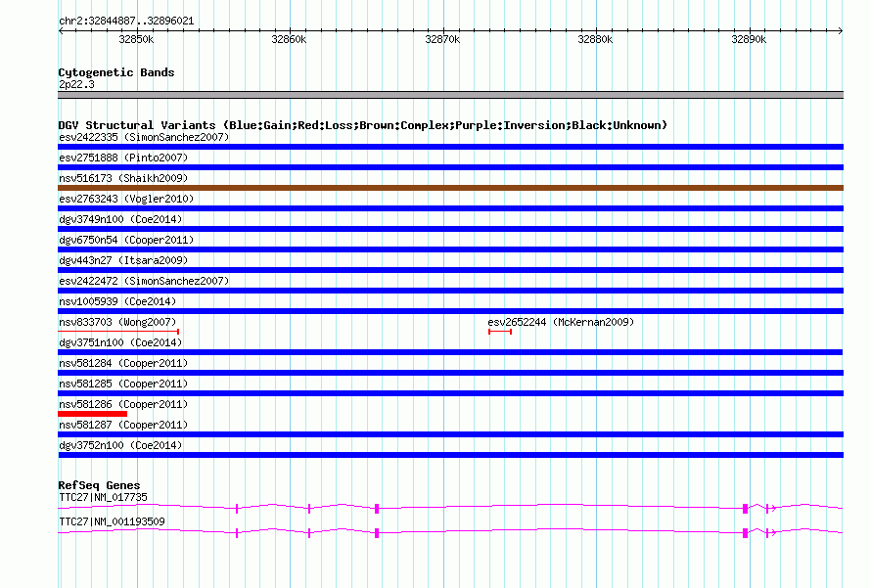Open the DGV Structural Variants track heading
This screenshot has height=588, width=871.
(x=363, y=125)
